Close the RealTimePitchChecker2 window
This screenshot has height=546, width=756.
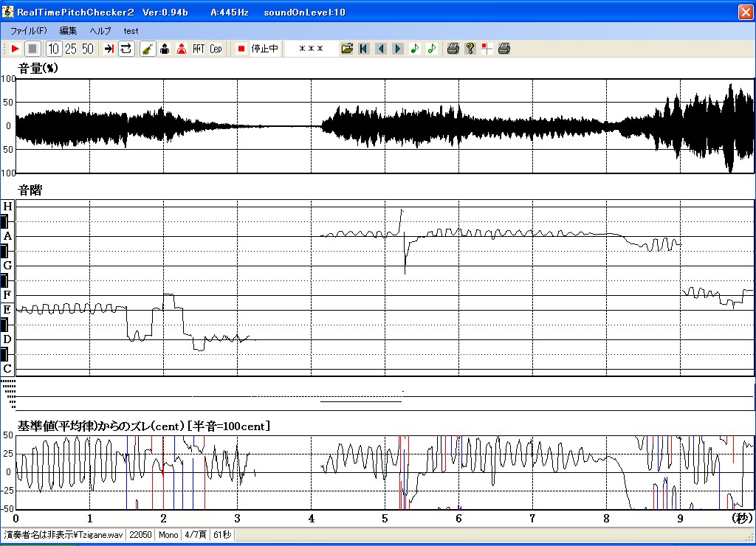746,12
